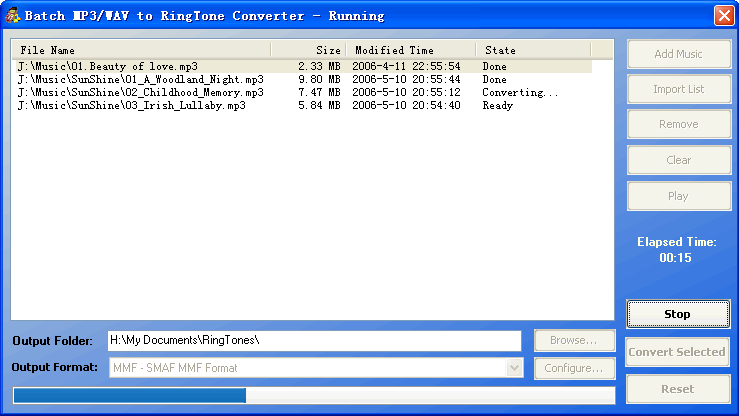The height and width of the screenshot is (416, 739).
Task: Open the Output Format dropdown arrow
Action: (x=514, y=367)
